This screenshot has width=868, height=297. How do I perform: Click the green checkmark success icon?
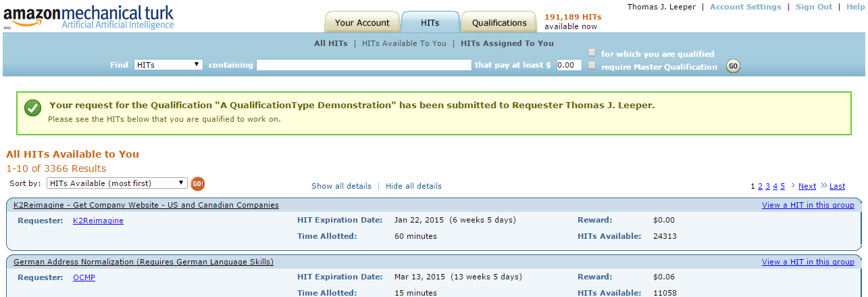pos(32,108)
